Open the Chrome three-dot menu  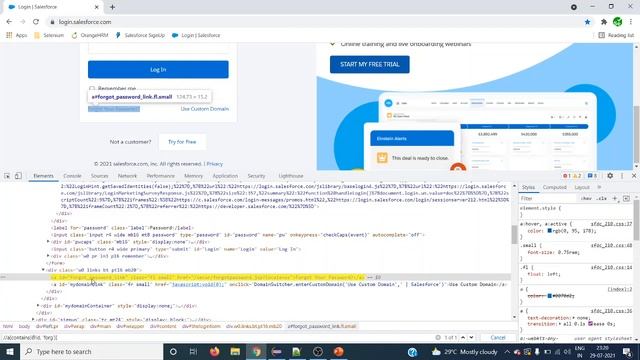pyautogui.click(x=631, y=22)
